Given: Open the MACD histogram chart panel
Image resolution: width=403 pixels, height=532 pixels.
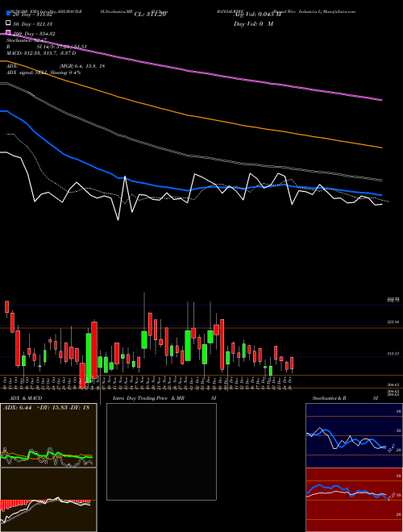Looking at the screenshot, I should tap(48, 500).
